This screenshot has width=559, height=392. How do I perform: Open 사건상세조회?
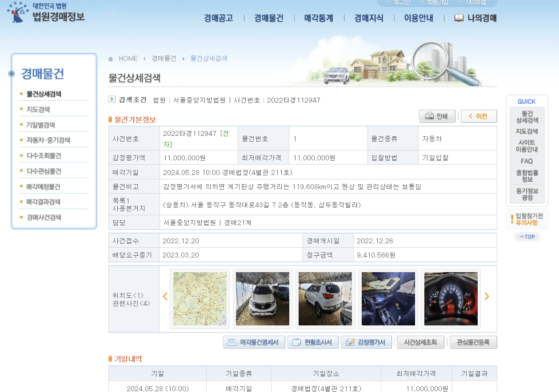(419, 342)
